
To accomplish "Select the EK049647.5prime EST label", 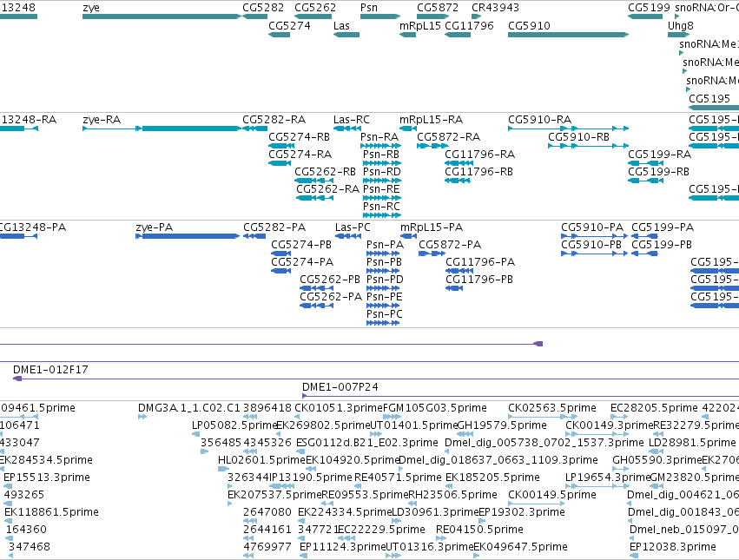I will pos(520,547).
